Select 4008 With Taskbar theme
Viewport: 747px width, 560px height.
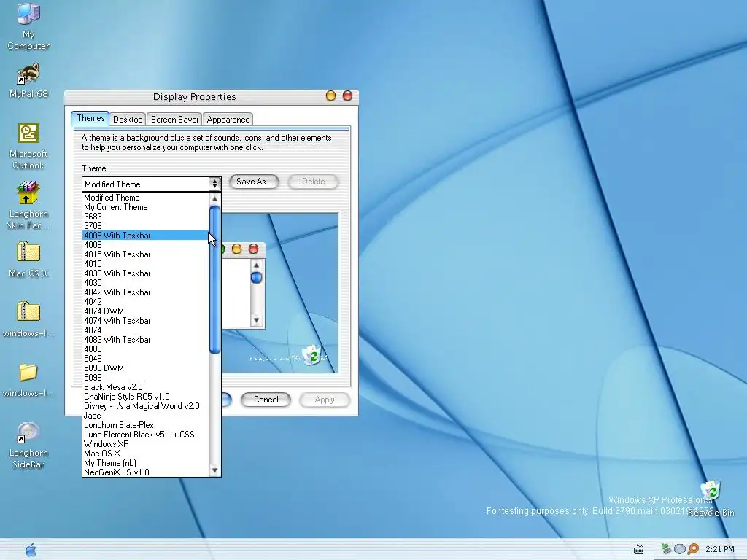146,236
